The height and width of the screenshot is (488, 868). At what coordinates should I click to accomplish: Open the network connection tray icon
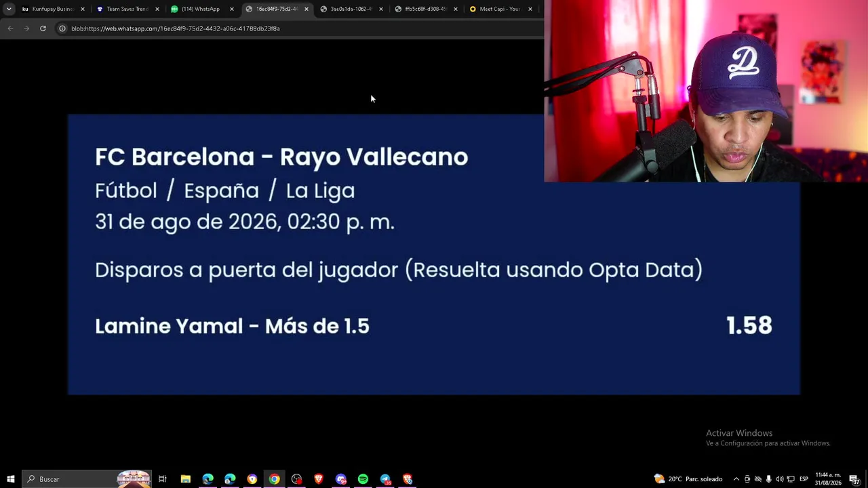click(791, 479)
